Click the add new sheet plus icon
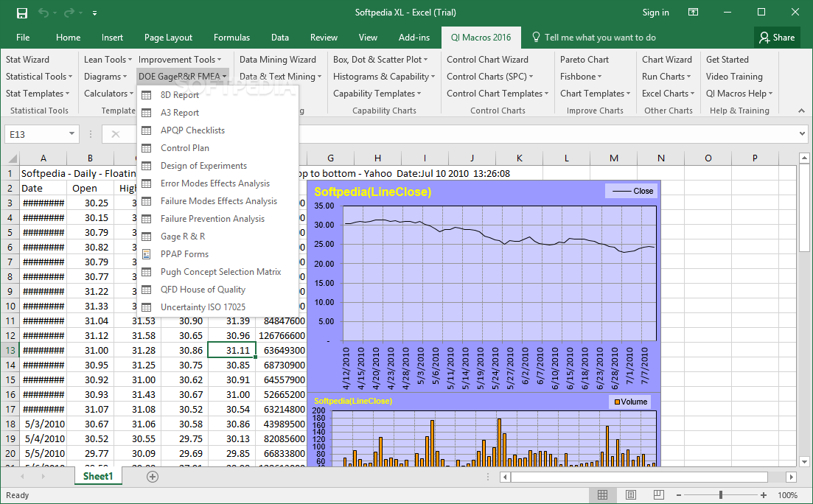 153,477
